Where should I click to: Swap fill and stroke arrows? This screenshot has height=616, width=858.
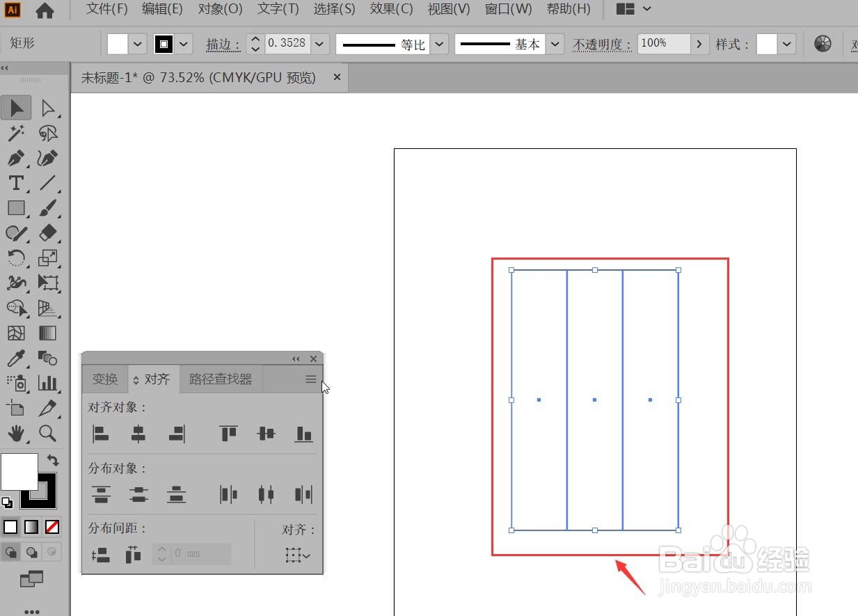click(x=53, y=460)
